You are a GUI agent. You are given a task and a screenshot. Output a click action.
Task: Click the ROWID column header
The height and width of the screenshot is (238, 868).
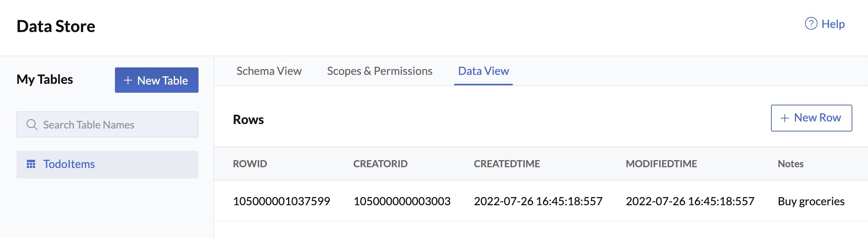click(x=249, y=164)
